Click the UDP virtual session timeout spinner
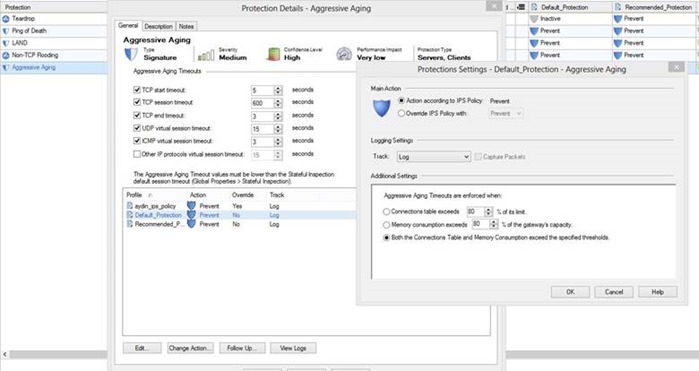 (278, 129)
